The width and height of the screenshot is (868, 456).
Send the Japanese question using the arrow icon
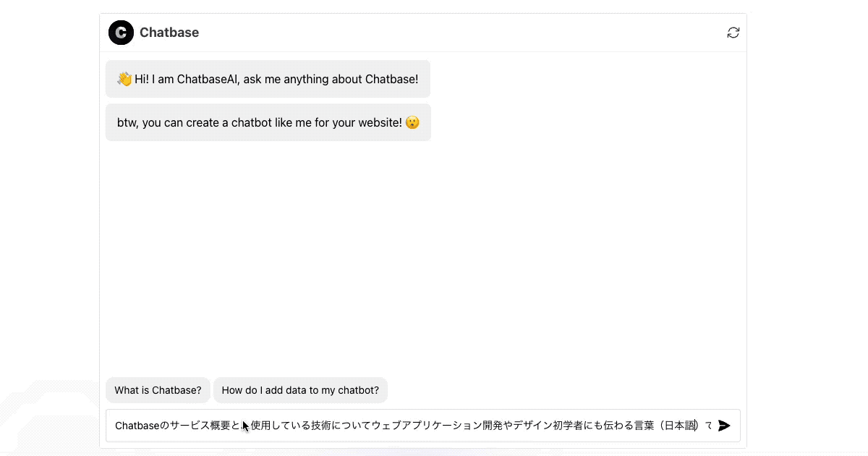724,426
